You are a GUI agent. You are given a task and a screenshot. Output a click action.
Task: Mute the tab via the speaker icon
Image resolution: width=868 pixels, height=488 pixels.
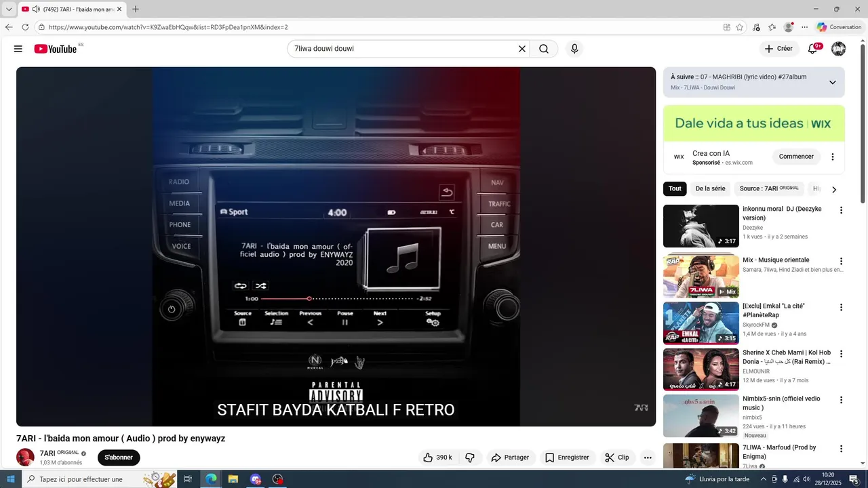coord(36,9)
